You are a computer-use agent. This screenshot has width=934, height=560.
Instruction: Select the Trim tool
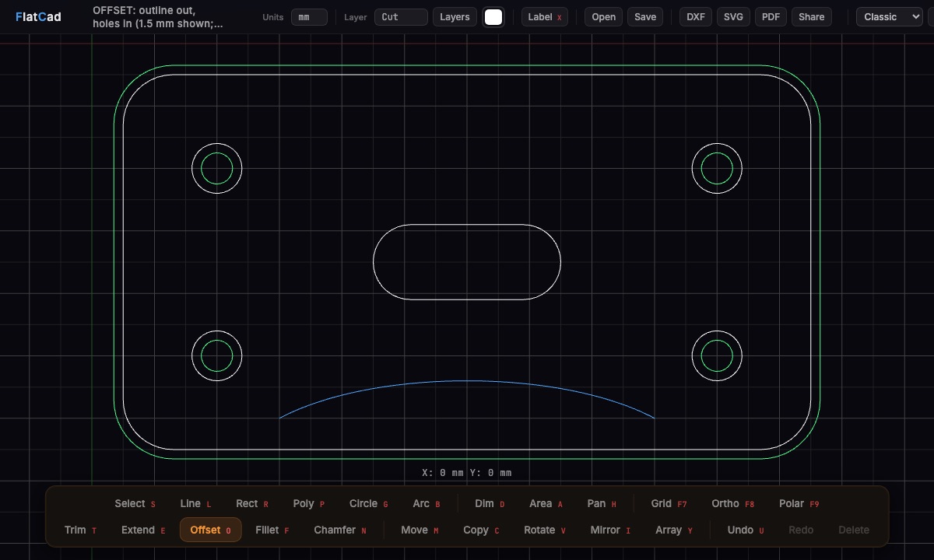[80, 530]
